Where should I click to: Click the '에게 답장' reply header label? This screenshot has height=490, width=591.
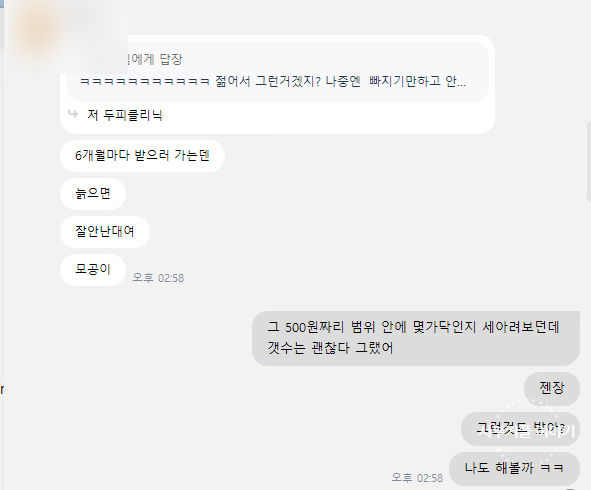pos(156,59)
